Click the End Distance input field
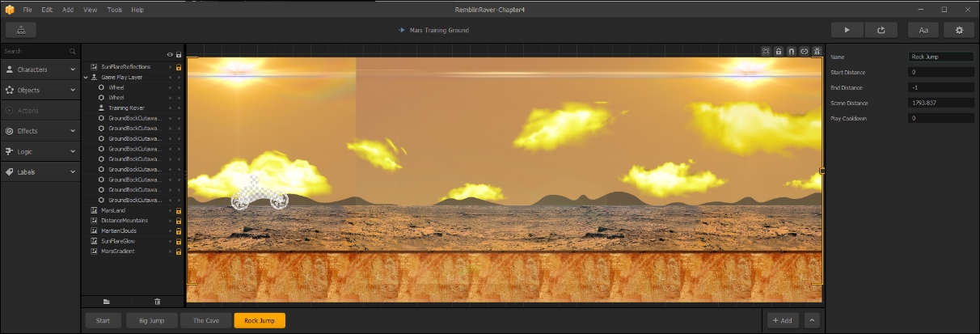 (x=941, y=87)
